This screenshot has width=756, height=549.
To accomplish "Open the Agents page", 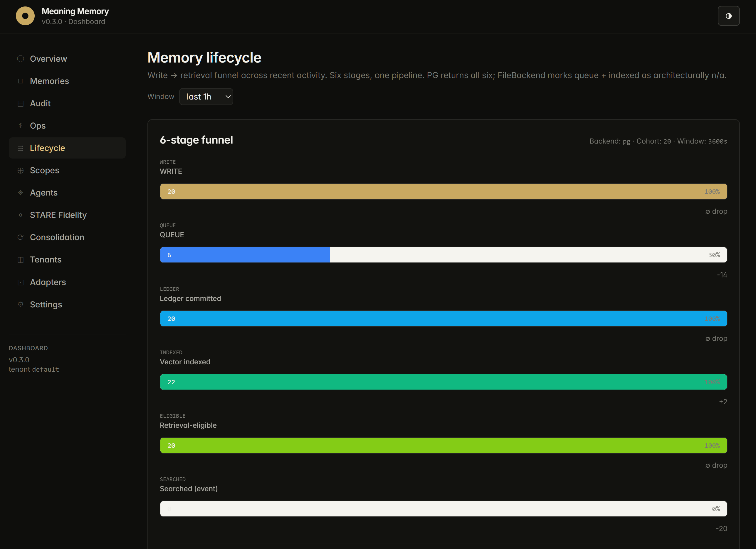I will 67,193.
